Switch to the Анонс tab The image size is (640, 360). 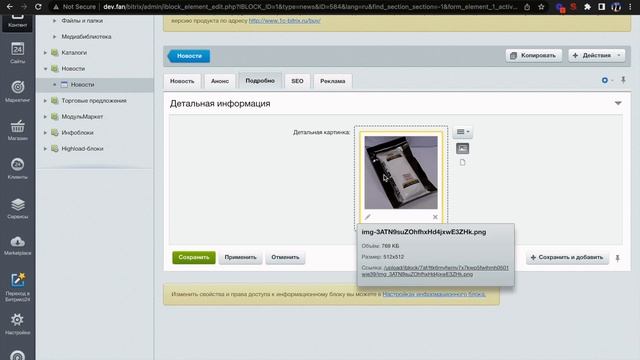tap(220, 81)
